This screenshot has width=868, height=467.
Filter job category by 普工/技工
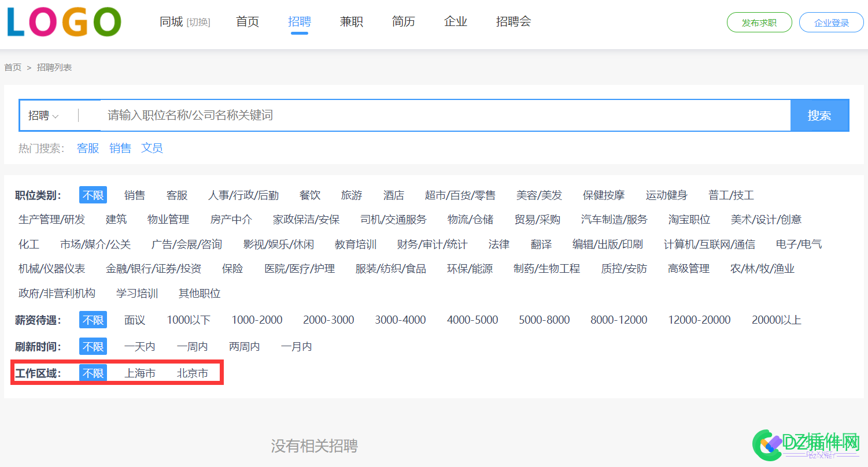[732, 195]
